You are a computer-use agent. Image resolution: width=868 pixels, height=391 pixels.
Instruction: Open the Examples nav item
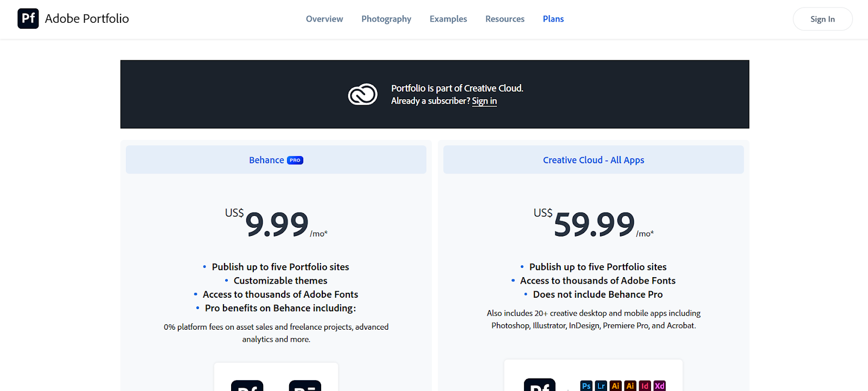(x=448, y=19)
